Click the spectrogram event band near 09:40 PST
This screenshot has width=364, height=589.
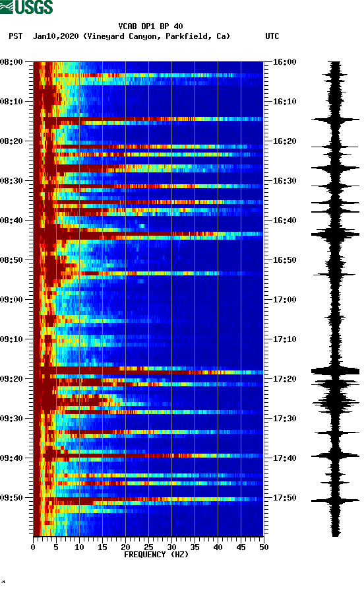click(x=148, y=456)
